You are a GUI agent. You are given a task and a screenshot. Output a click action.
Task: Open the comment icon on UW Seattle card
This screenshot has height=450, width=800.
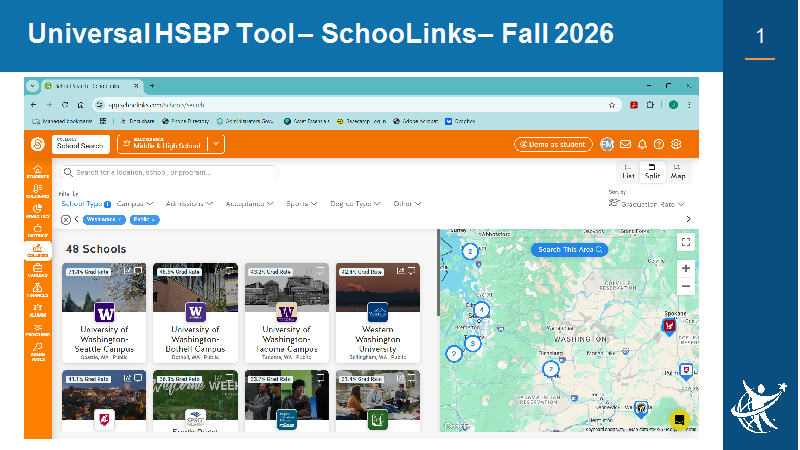(138, 271)
